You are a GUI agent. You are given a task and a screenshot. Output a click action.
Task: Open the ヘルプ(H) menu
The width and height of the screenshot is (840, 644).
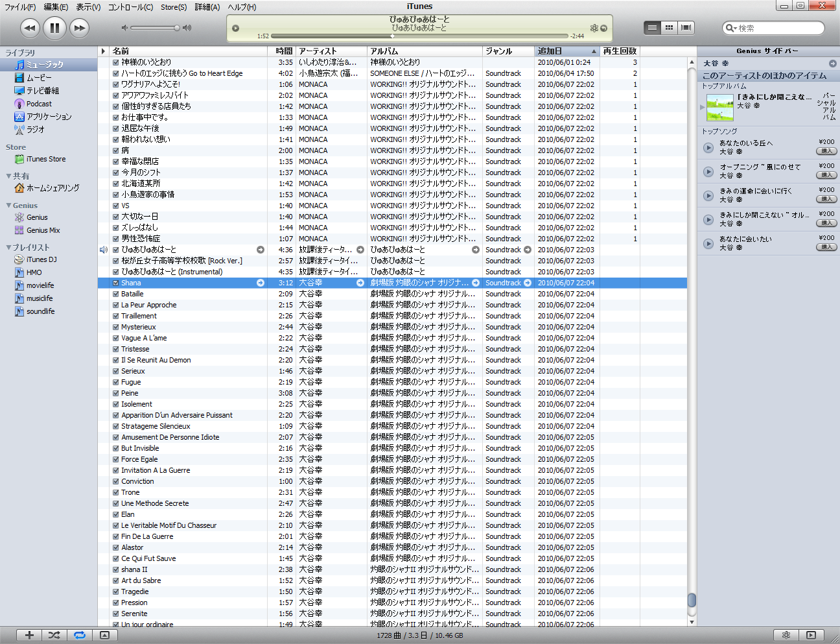point(242,7)
